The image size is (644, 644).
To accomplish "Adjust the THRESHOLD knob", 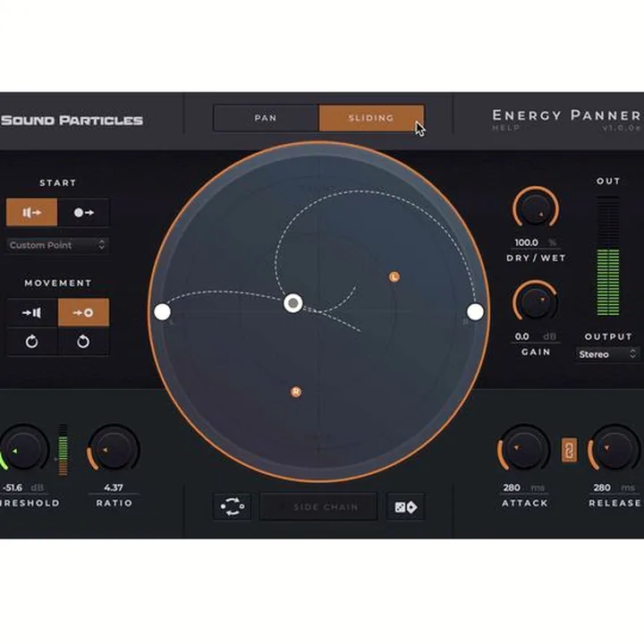I will (24, 448).
